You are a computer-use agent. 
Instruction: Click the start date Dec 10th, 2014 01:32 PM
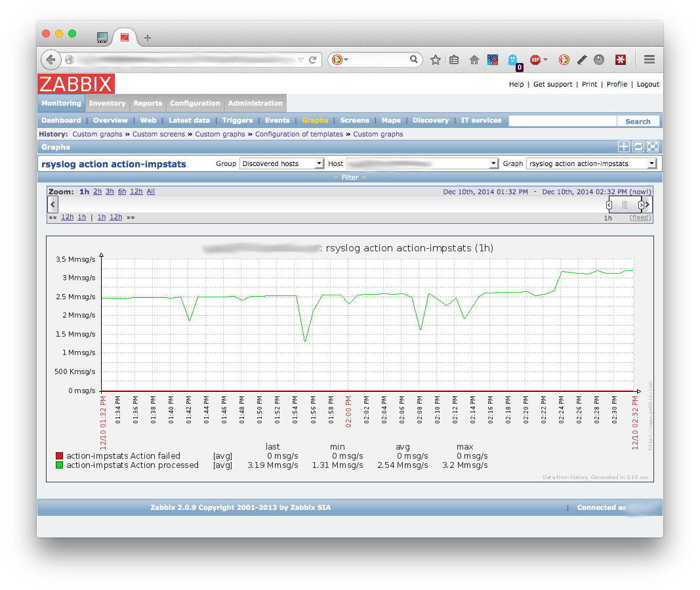tap(485, 192)
